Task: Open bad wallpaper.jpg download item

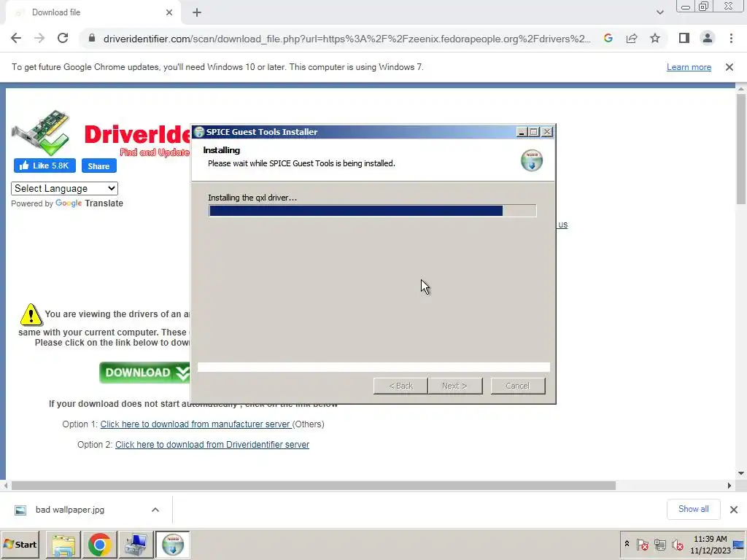Action: [71, 510]
